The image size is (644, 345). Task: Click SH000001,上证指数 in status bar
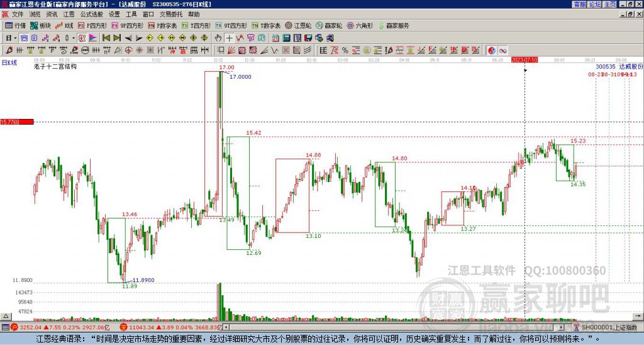(x=610, y=327)
